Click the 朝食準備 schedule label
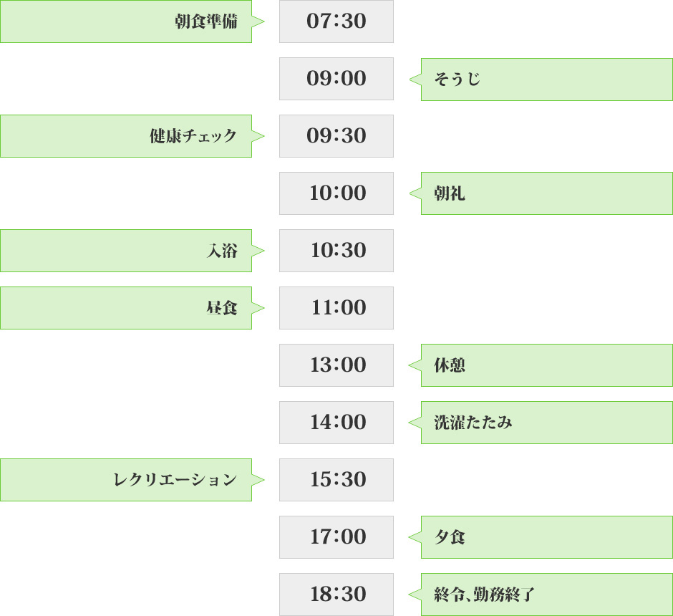The height and width of the screenshot is (616, 673). pos(206,21)
